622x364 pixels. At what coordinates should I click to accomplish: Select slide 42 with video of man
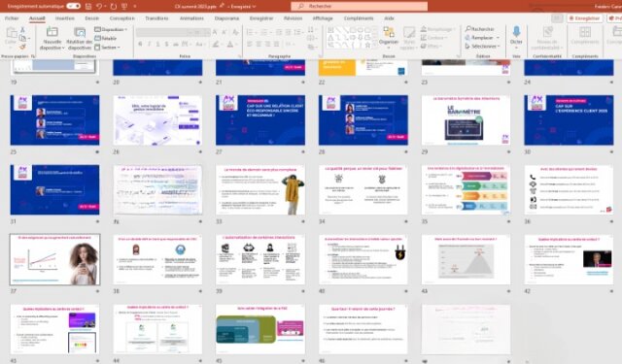tap(569, 259)
